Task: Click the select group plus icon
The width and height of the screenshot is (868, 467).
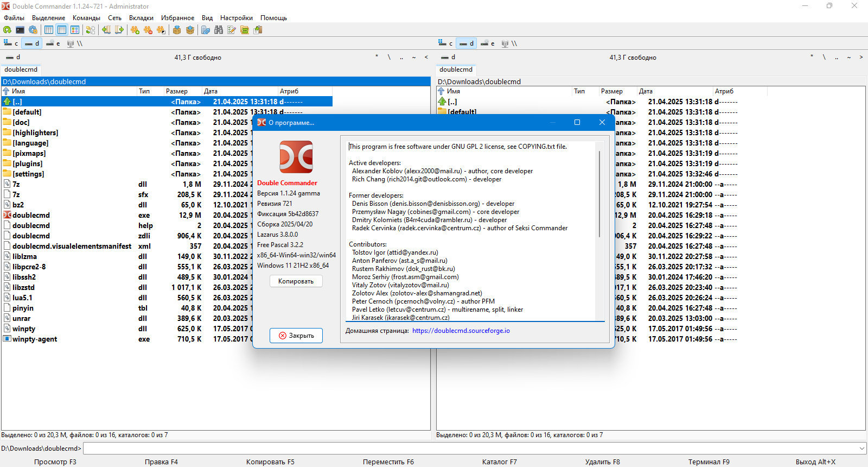Action: pyautogui.click(x=135, y=30)
